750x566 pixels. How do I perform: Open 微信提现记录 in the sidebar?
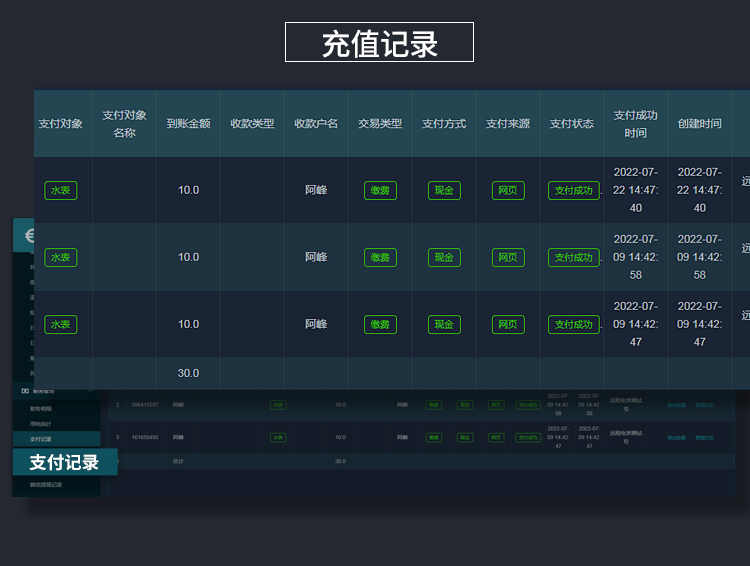(46, 485)
